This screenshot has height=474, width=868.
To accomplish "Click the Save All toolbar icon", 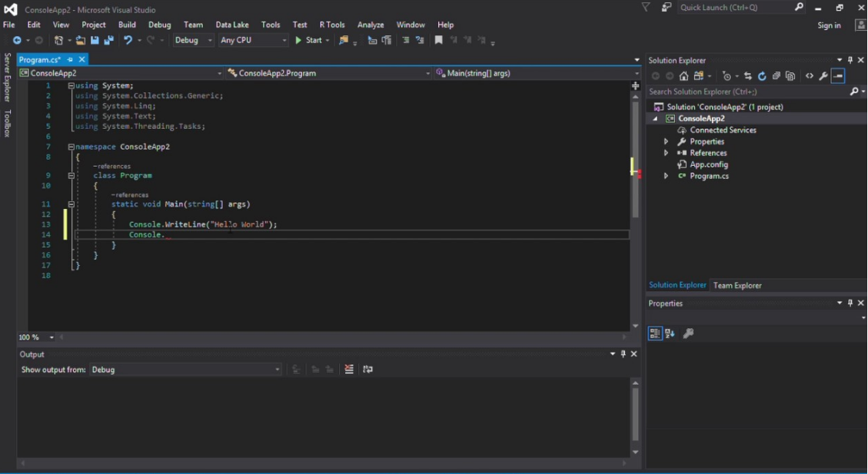I will pyautogui.click(x=108, y=40).
